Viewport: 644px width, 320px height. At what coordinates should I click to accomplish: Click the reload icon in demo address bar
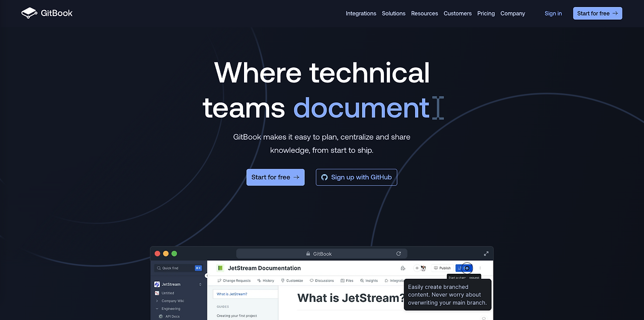pos(398,254)
